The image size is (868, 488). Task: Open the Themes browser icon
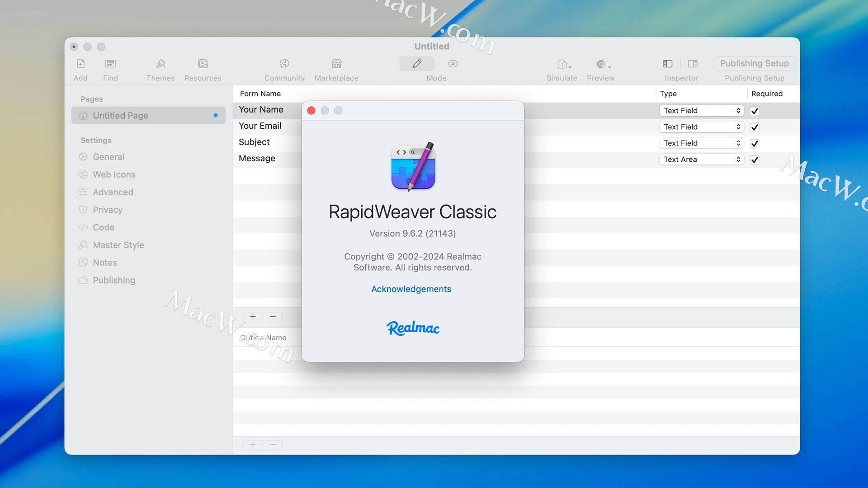160,64
